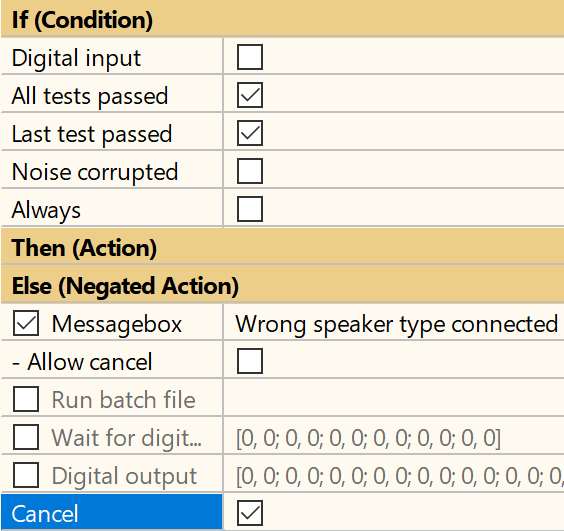Collapse the If (Condition) section header
The image size is (564, 531).
(x=282, y=19)
